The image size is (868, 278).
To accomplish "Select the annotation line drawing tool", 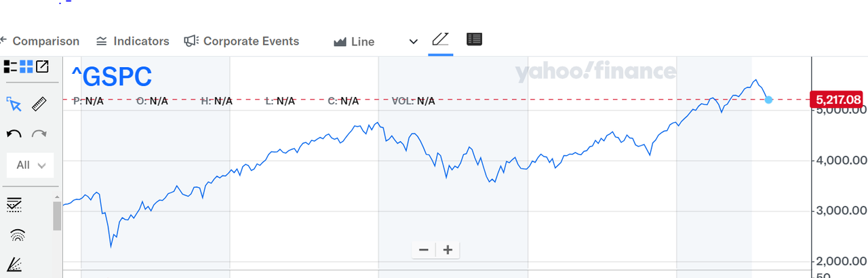I will click(x=14, y=204).
